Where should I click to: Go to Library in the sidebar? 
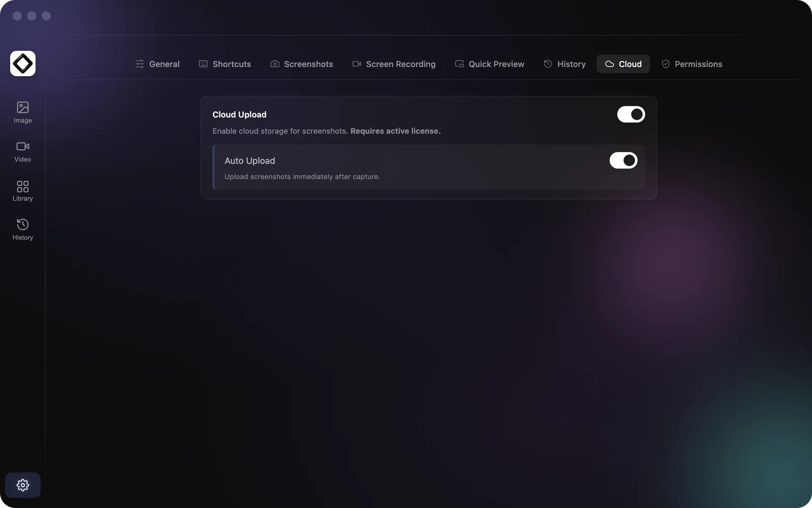pos(23,190)
